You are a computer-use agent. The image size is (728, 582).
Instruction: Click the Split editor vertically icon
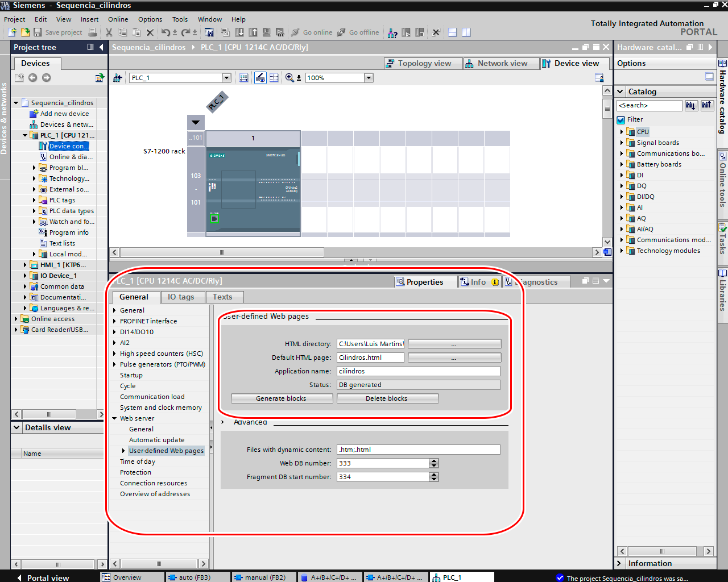(x=466, y=32)
